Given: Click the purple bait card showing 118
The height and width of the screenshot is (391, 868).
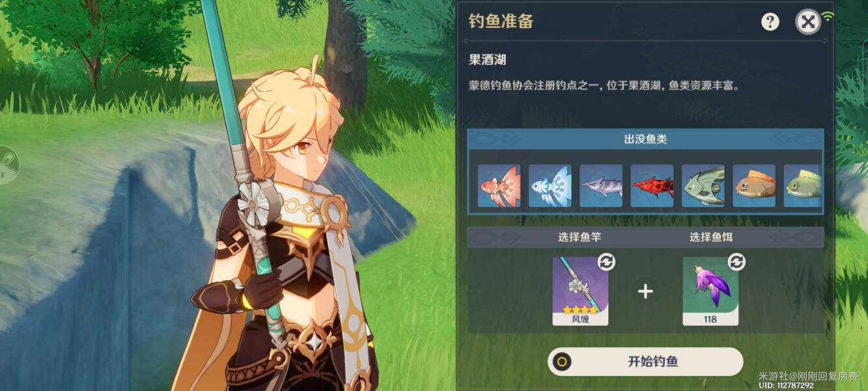Looking at the screenshot, I should pyautogui.click(x=710, y=291).
